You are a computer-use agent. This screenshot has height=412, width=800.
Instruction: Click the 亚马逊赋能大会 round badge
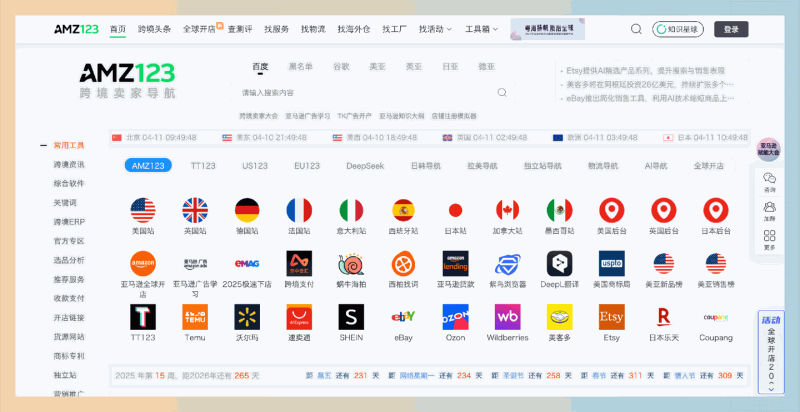point(768,150)
